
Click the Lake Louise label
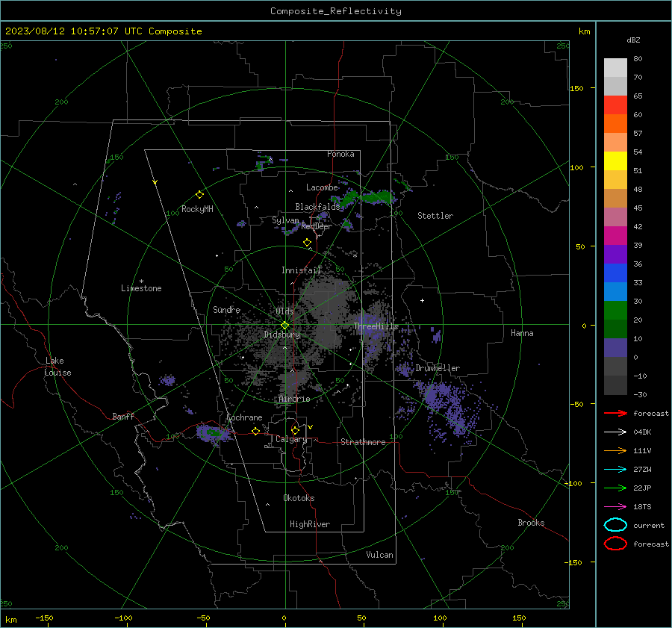[57, 367]
